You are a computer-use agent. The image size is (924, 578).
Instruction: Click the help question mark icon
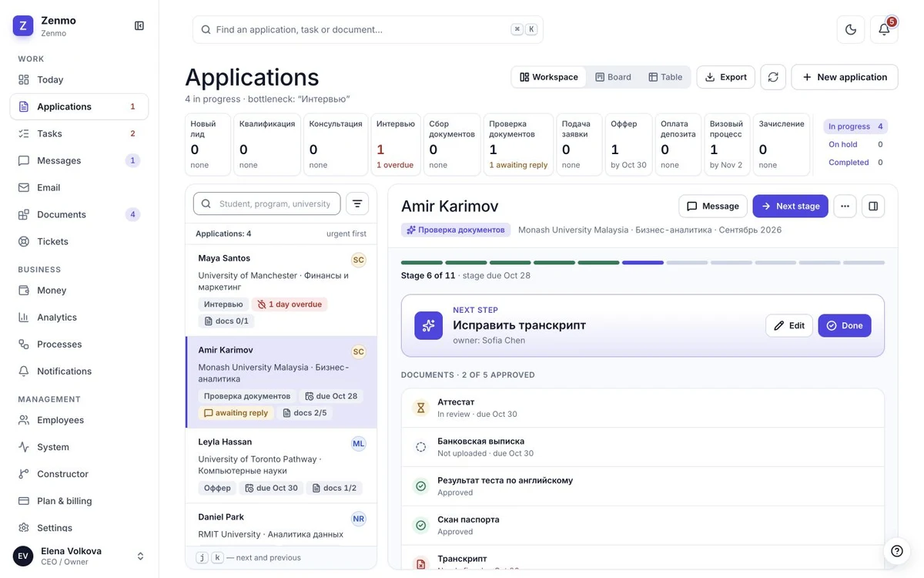[896, 550]
